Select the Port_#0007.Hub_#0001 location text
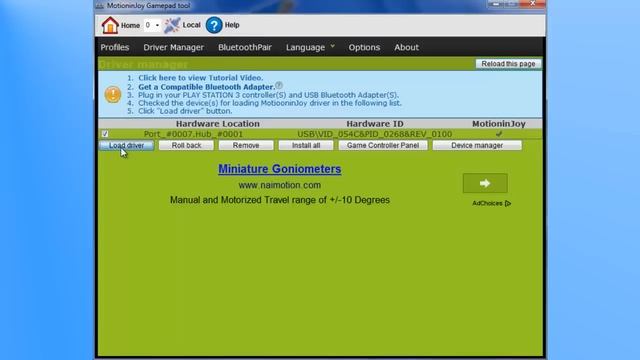This screenshot has width=640, height=360. pyautogui.click(x=193, y=134)
